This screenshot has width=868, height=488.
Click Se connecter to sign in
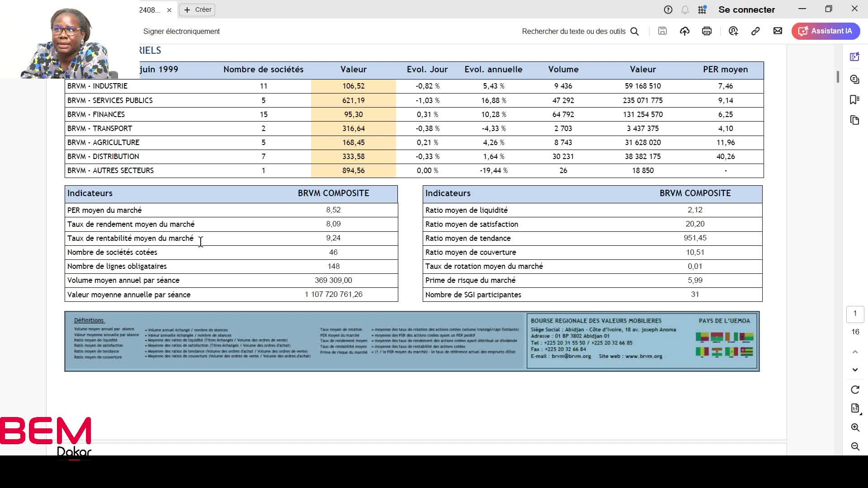746,9
